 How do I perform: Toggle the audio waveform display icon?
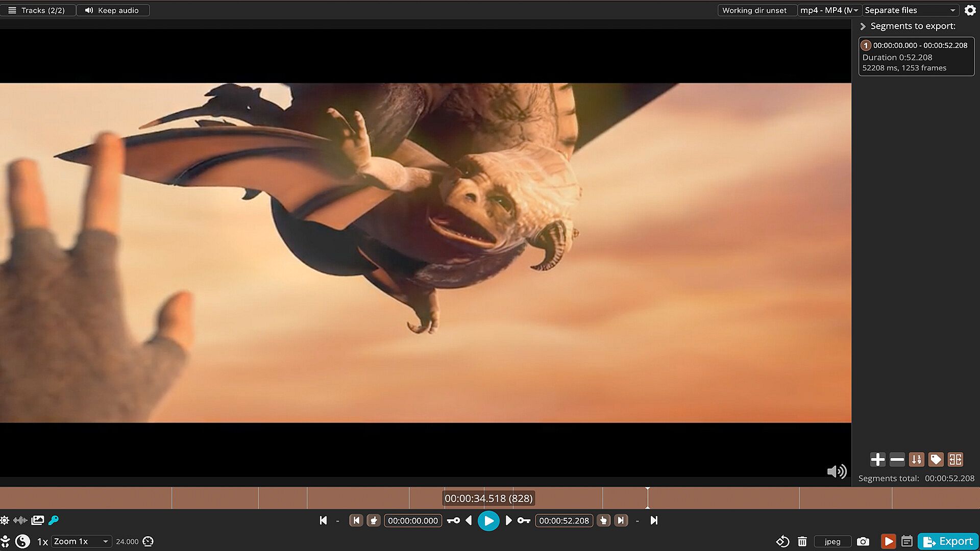tap(20, 520)
